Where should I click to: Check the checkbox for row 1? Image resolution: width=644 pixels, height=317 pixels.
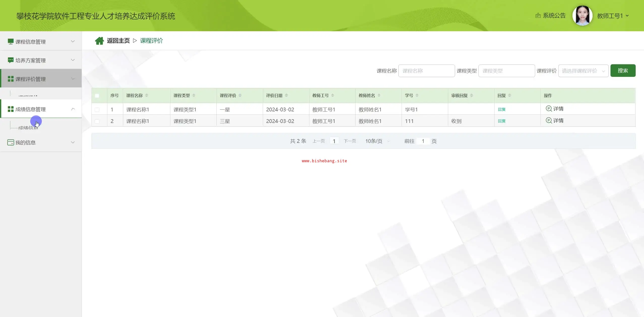[x=97, y=110]
